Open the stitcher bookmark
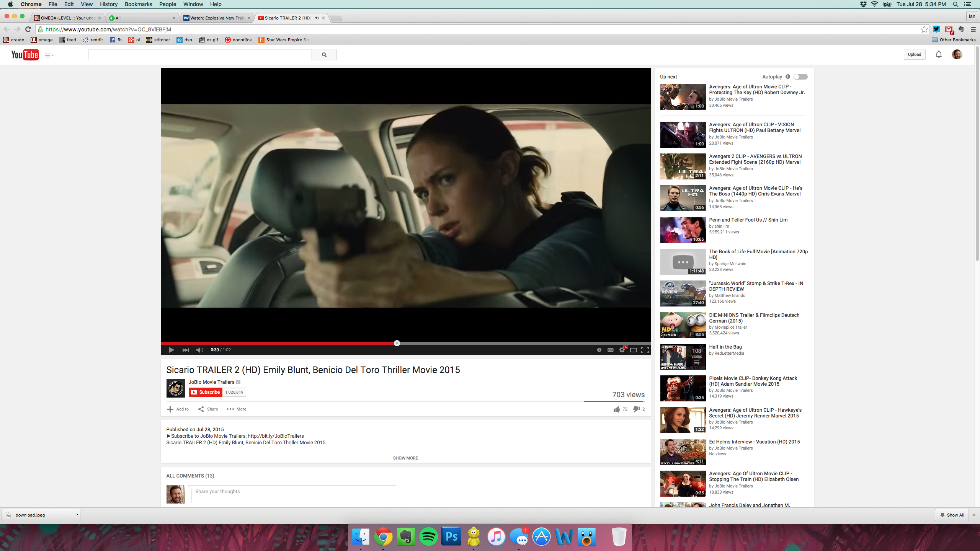Viewport: 980px width, 551px height. pyautogui.click(x=158, y=40)
